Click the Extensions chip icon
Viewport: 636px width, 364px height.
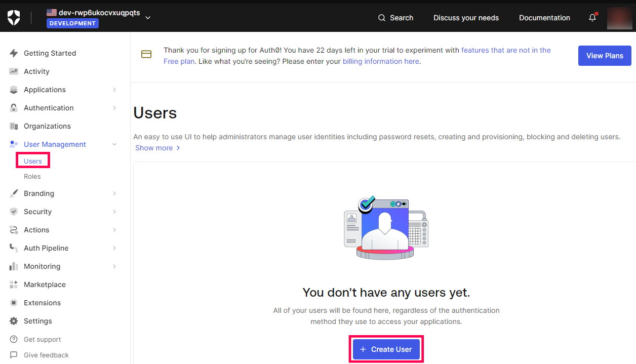coord(14,303)
